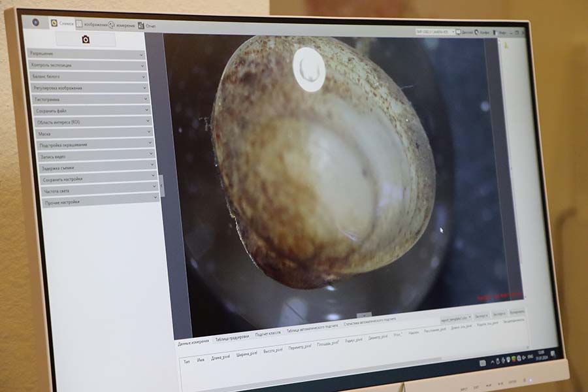The height and width of the screenshot is (392, 588).
Task: Click the Периметр_pixel column header
Action: click(x=300, y=348)
